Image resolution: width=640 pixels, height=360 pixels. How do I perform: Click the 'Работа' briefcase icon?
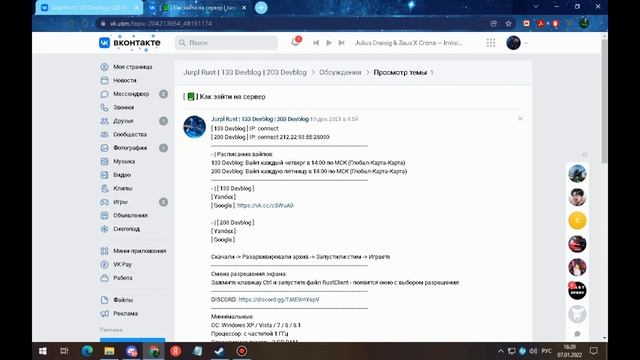[104, 278]
